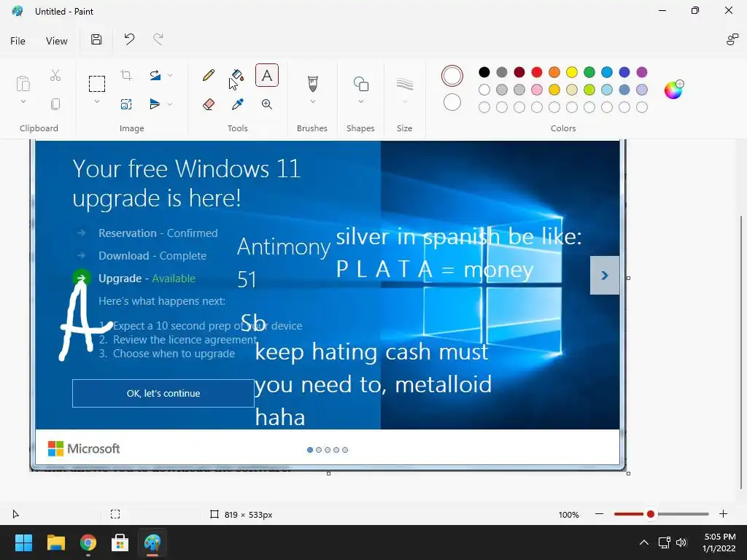Viewport: 747px width, 560px height.
Task: Open the Brushes tool
Action: [312, 84]
